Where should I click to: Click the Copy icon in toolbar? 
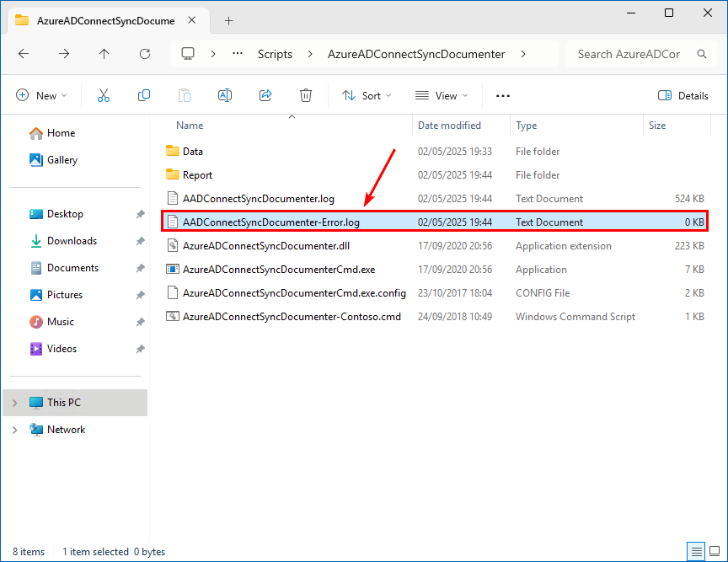point(144,96)
